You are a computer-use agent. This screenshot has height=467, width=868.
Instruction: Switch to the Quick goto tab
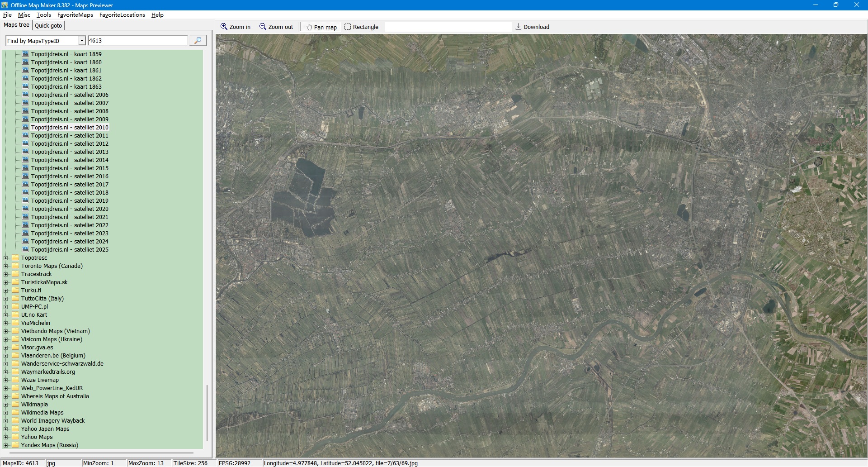click(x=48, y=25)
